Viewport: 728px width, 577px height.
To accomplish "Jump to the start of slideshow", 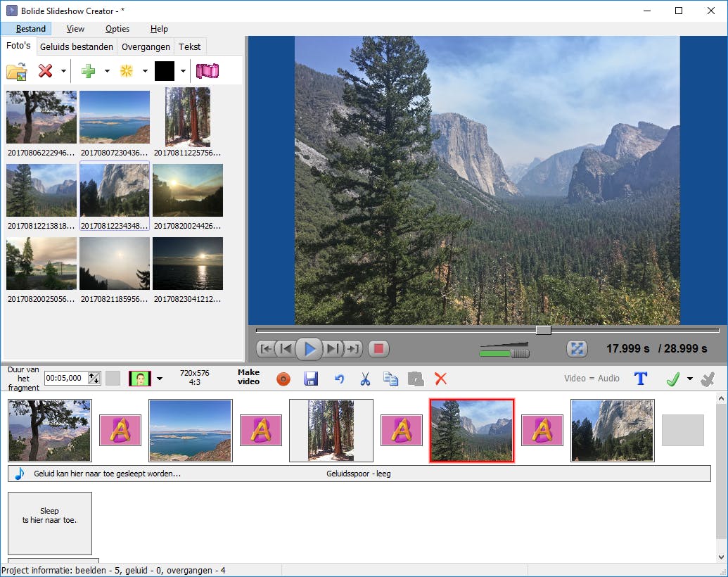I will (x=267, y=348).
